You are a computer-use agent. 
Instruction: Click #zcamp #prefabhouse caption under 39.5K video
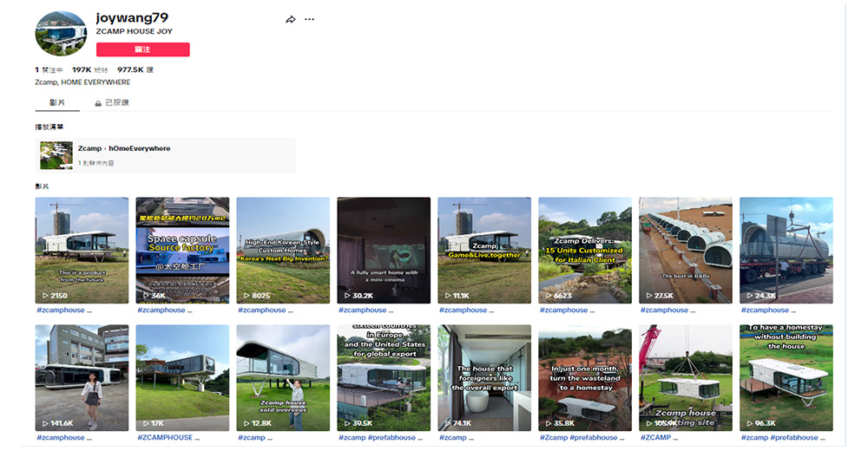[x=381, y=437]
